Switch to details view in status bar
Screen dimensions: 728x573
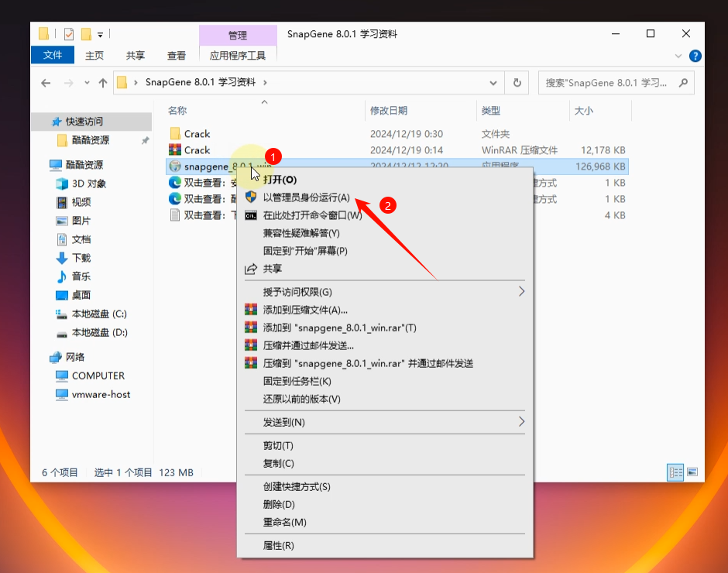675,472
